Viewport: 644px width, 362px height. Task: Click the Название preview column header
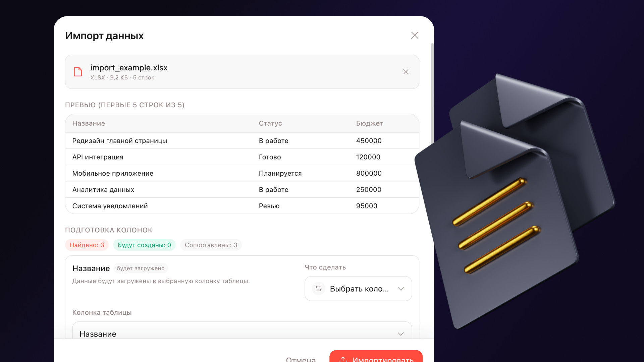click(89, 123)
